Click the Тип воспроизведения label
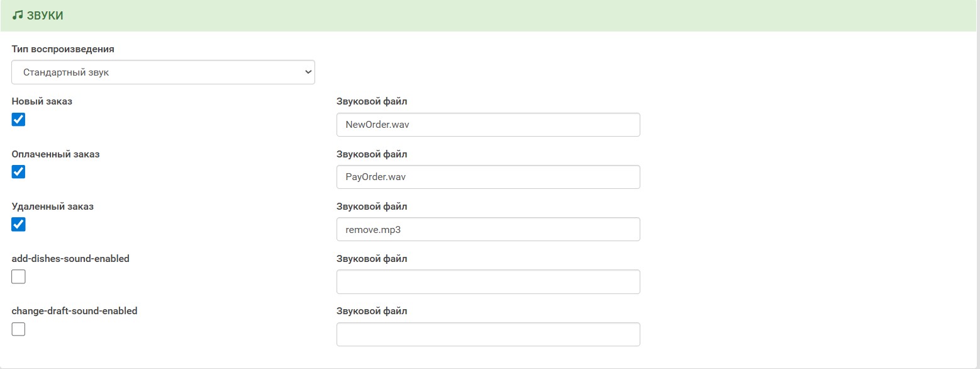Viewport: 980px width, 369px height. tap(63, 49)
